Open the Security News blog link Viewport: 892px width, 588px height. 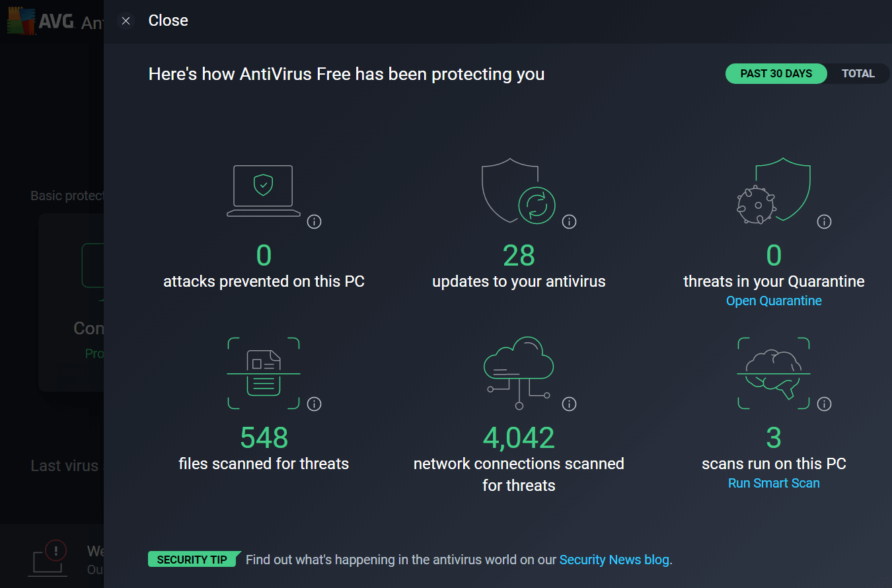click(x=614, y=560)
